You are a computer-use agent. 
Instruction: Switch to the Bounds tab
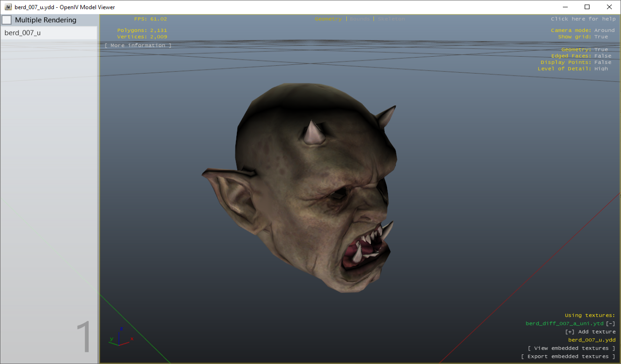(x=359, y=19)
